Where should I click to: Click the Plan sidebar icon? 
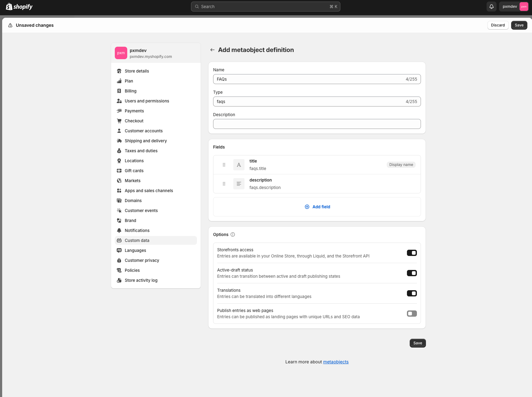coord(119,81)
